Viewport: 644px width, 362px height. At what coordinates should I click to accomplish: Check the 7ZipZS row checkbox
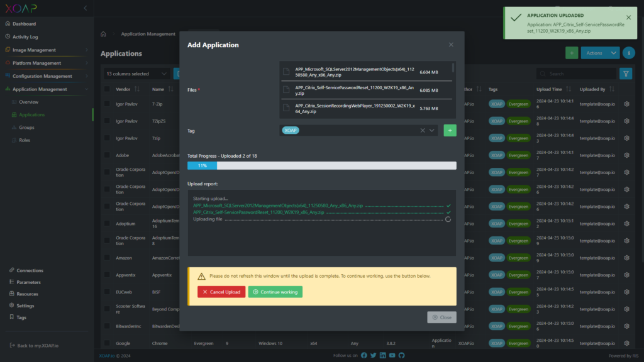(x=107, y=121)
